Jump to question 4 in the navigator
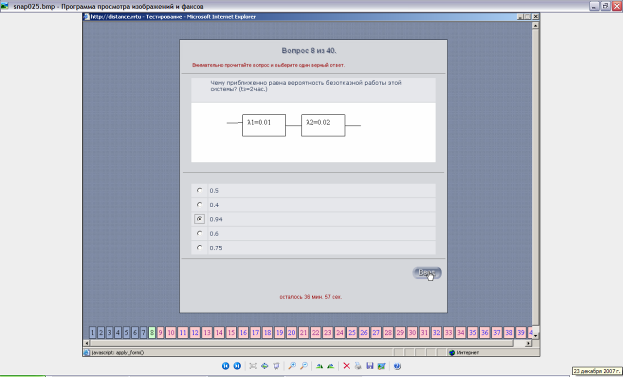The image size is (623, 377). (118, 333)
